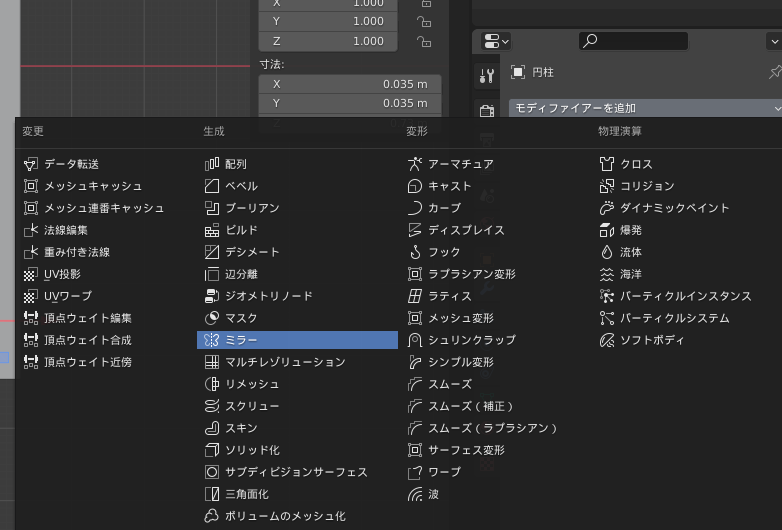Click the Lattice (ラティス) modifier icon
The height and width of the screenshot is (530, 782).
pyautogui.click(x=415, y=296)
